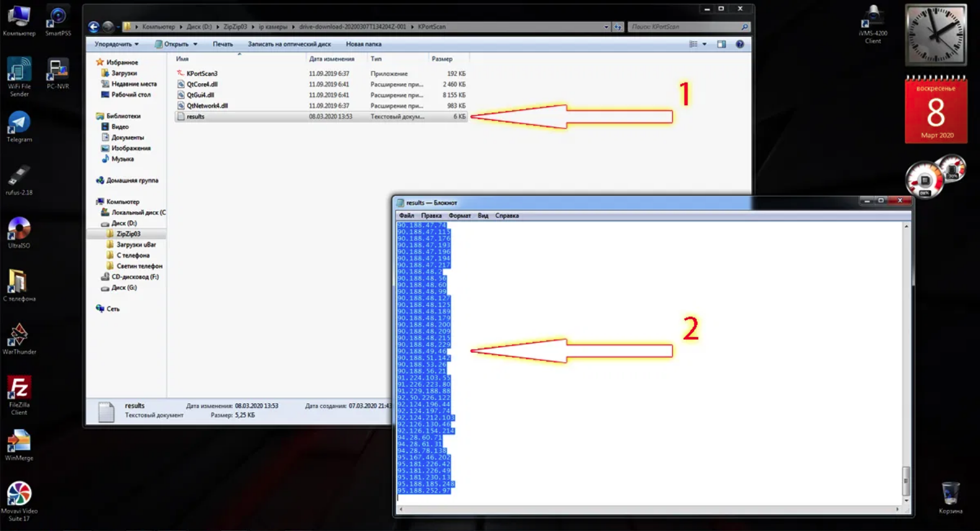Select the ZipZip03 folder in tree
This screenshot has width=980, height=531.
coord(129,234)
